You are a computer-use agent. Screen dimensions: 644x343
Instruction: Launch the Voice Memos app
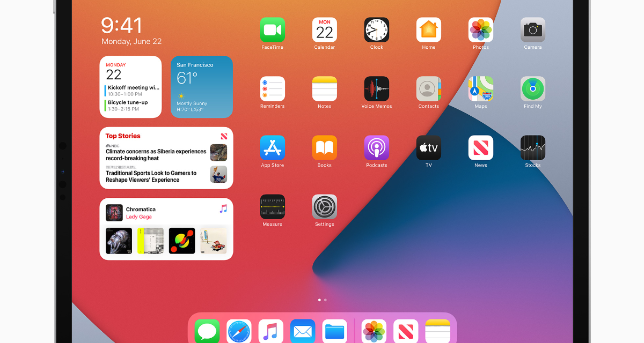click(376, 89)
